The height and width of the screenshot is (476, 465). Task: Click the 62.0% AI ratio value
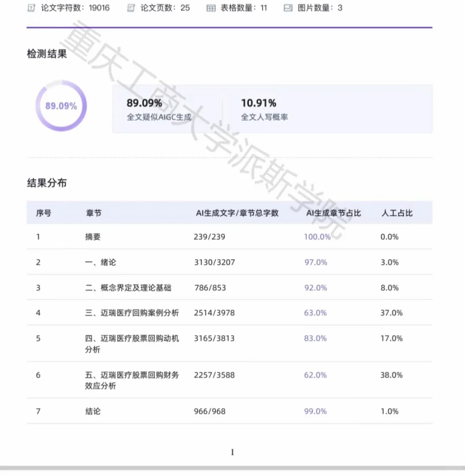point(316,375)
